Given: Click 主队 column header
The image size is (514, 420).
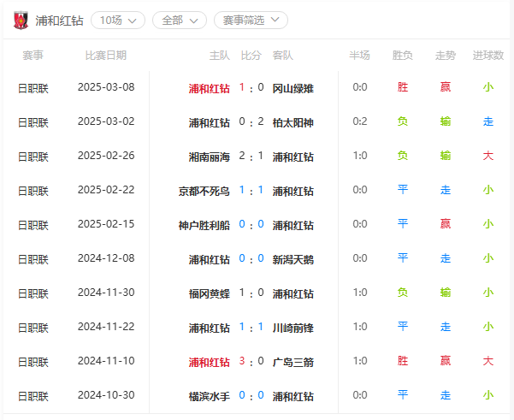Looking at the screenshot, I should [219, 55].
